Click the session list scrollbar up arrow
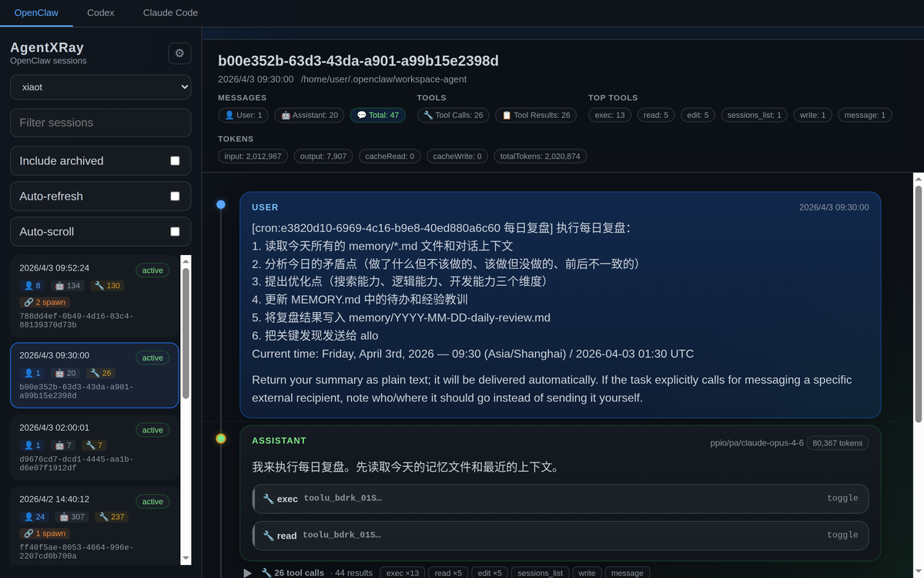The width and height of the screenshot is (924, 578). coord(186,261)
